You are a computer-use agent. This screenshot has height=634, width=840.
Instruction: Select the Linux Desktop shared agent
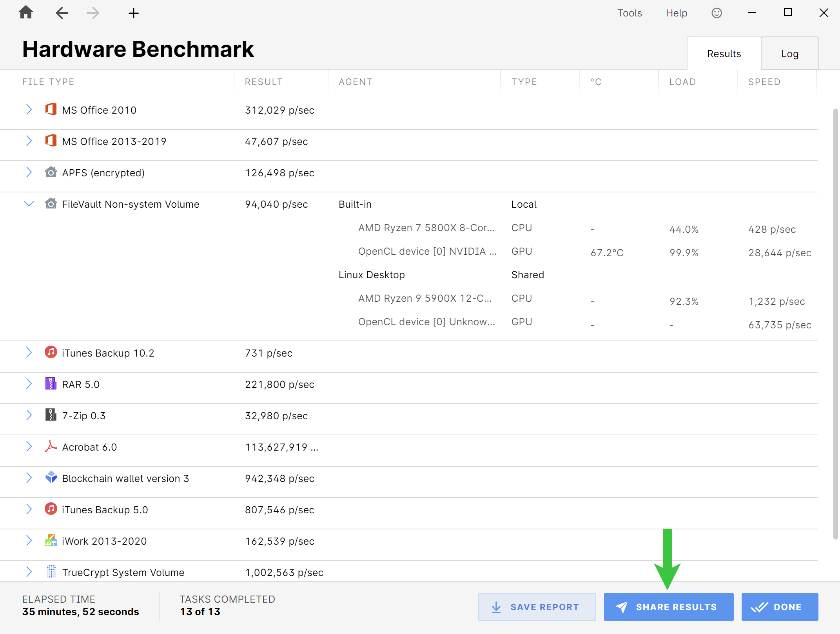[x=372, y=275]
